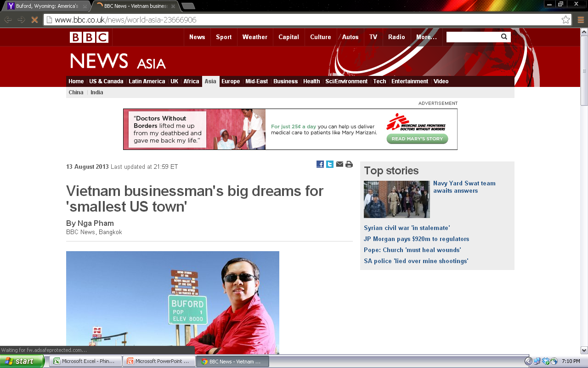Screen dimensions: 588x368
Task: Select Latin America news section
Action: click(x=147, y=81)
